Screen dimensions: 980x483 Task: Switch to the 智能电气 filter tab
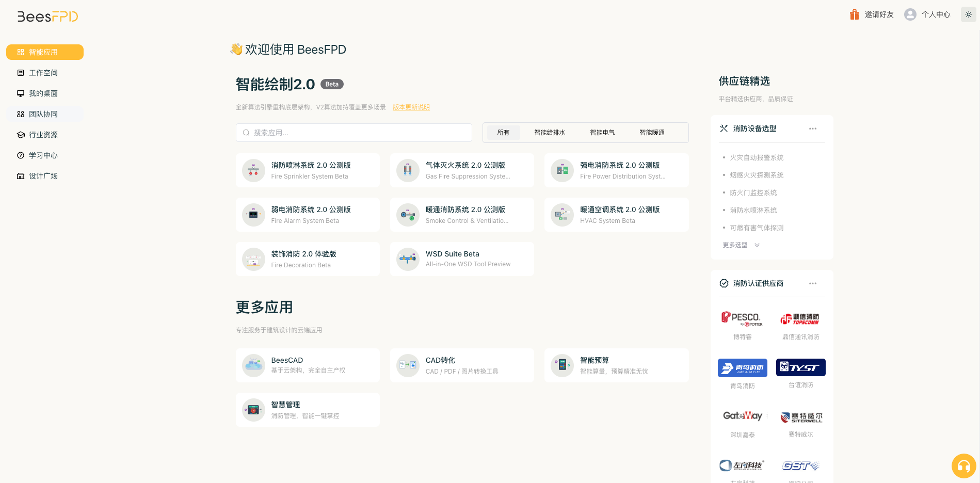[602, 132]
